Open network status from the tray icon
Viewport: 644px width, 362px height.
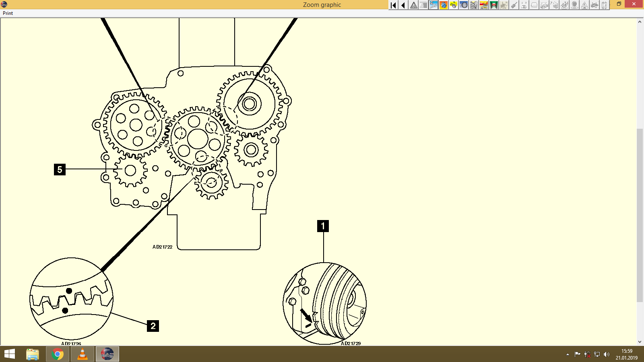pyautogui.click(x=597, y=354)
